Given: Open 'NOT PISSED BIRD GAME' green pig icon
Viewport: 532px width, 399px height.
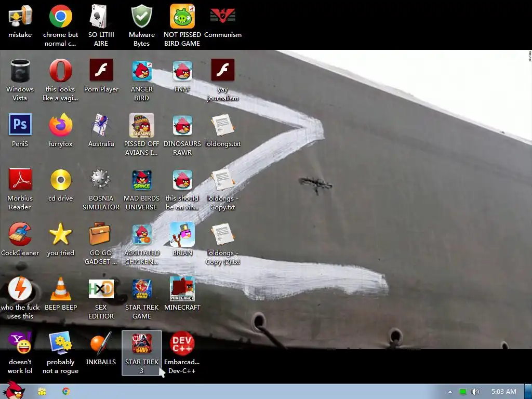Looking at the screenshot, I should pyautogui.click(x=182, y=16).
